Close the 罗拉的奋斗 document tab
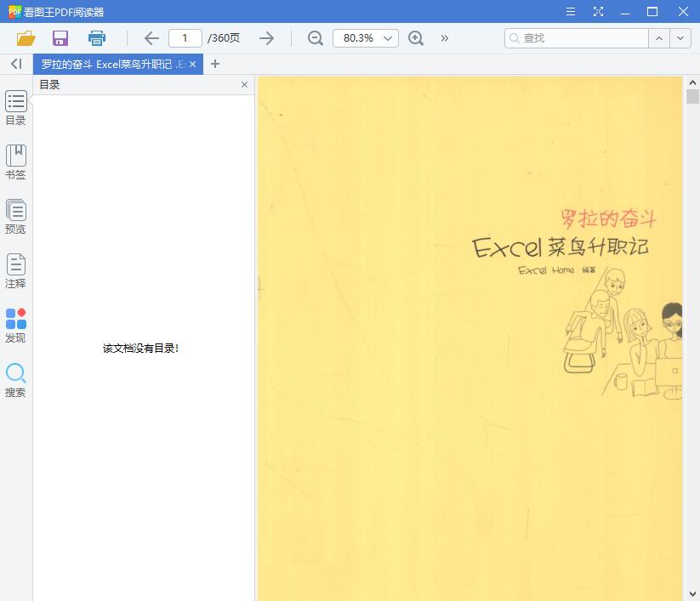Viewport: 700px width, 601px height. click(193, 65)
